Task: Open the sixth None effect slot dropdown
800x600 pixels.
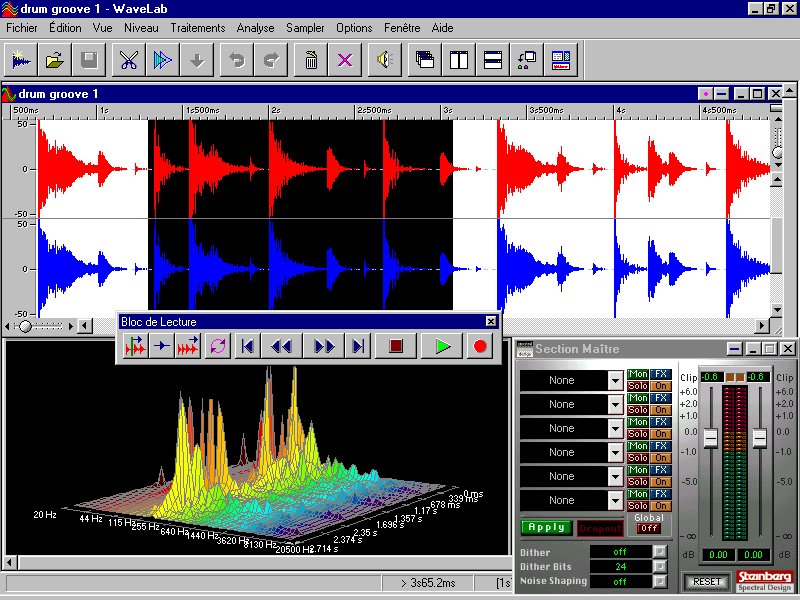Action: coord(615,501)
